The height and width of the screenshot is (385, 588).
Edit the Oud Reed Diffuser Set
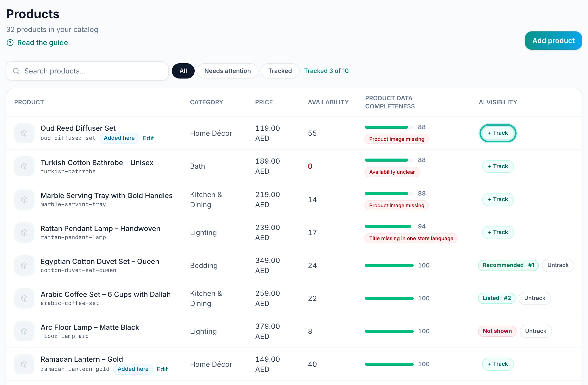pyautogui.click(x=148, y=138)
